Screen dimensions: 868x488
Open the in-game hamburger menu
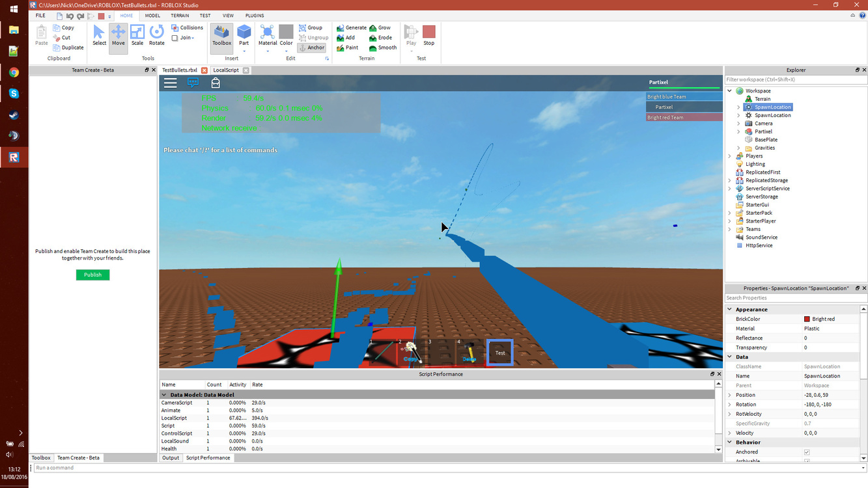click(170, 83)
